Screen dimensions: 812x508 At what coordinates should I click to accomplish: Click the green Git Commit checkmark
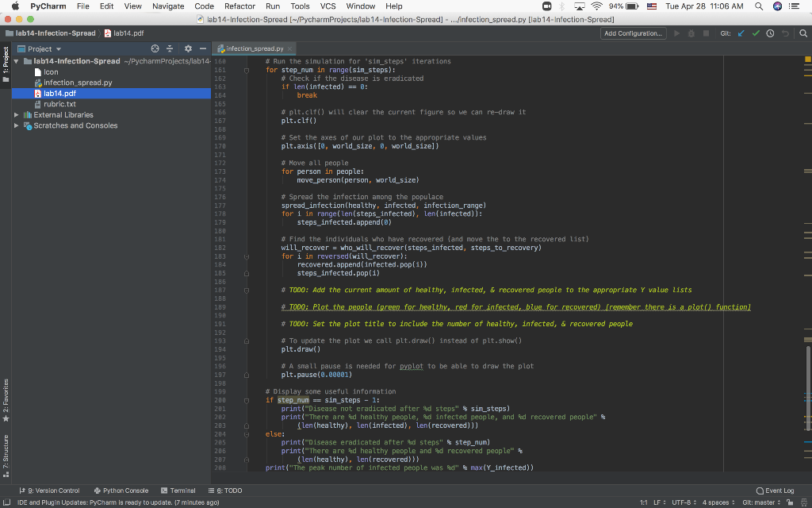[756, 33]
